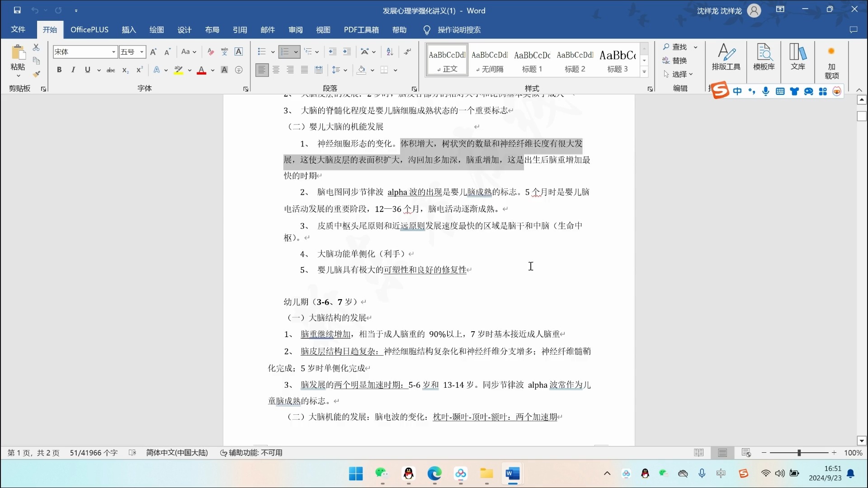Justify the paragraph text
This screenshot has height=488, width=868.
point(304,70)
